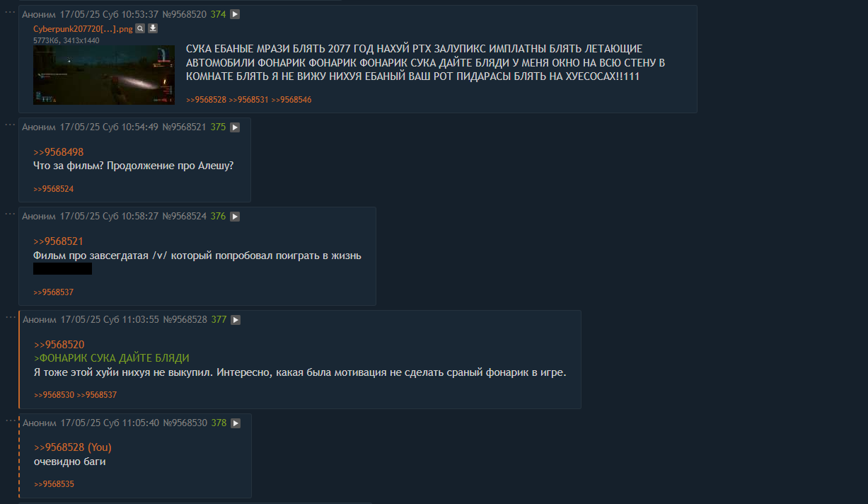Click the play icon on post №9568528

tap(236, 320)
